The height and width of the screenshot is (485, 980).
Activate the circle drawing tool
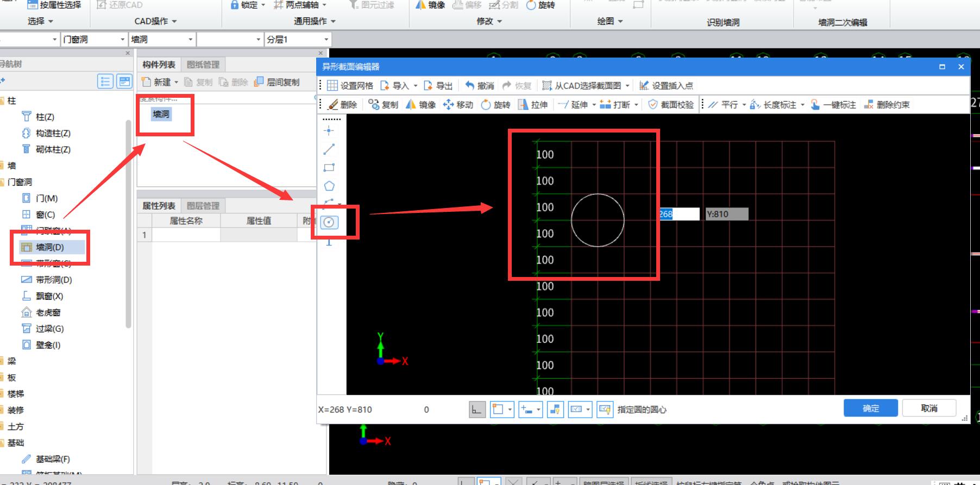(329, 222)
